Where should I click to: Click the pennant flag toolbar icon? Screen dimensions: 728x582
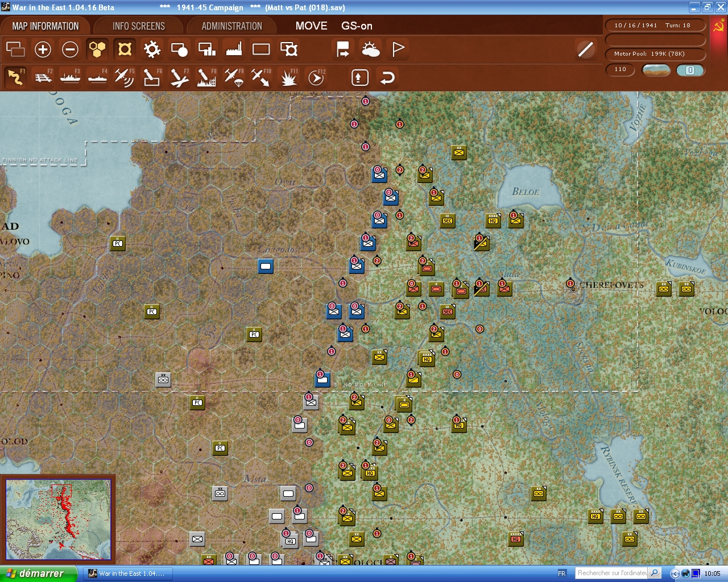pos(398,49)
